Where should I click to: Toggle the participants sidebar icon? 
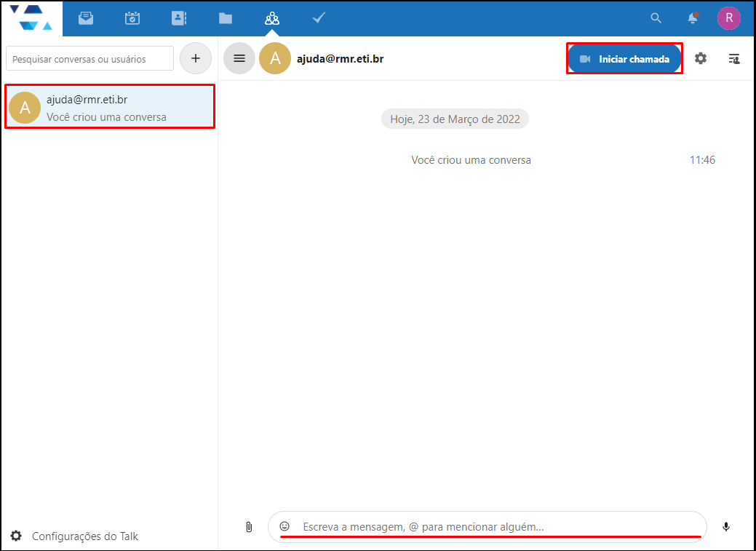pos(734,59)
